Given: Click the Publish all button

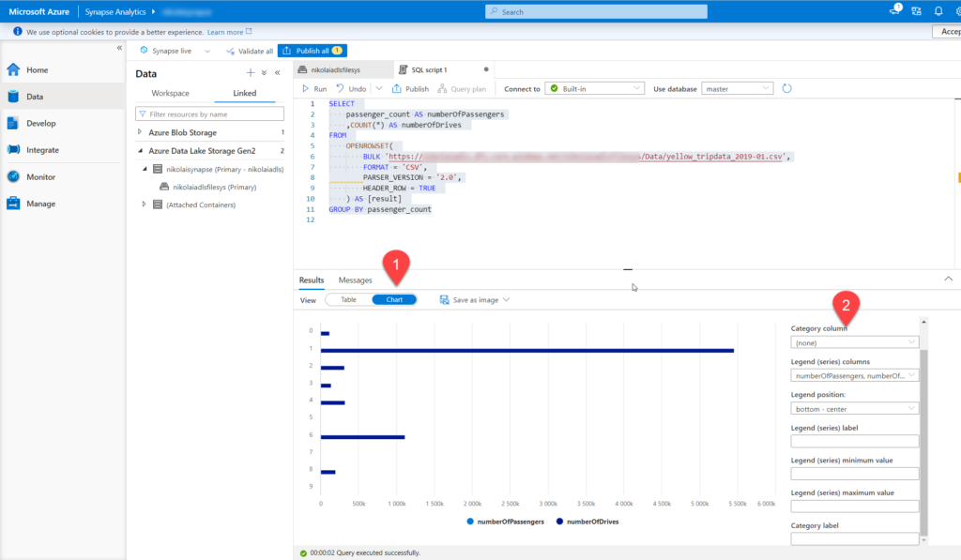Looking at the screenshot, I should coord(313,51).
